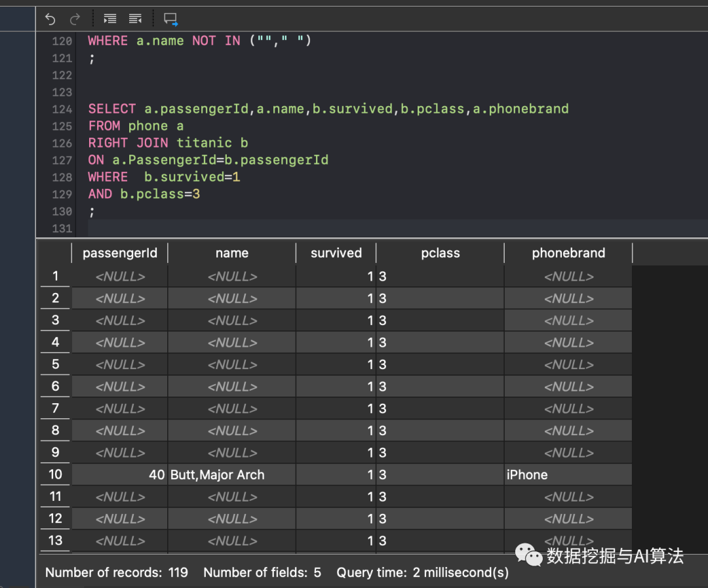Click line number 122 in the gutter
Image resolution: width=708 pixels, height=588 pixels.
(62, 75)
